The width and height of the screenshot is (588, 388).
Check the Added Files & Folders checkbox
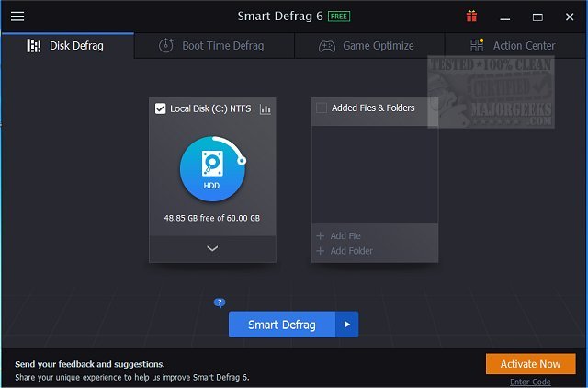pos(321,108)
